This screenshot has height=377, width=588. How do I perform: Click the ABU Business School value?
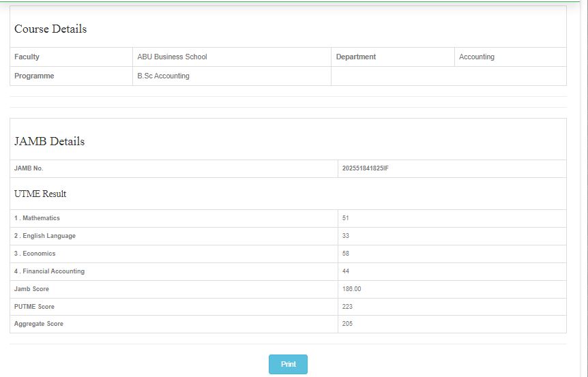click(172, 57)
